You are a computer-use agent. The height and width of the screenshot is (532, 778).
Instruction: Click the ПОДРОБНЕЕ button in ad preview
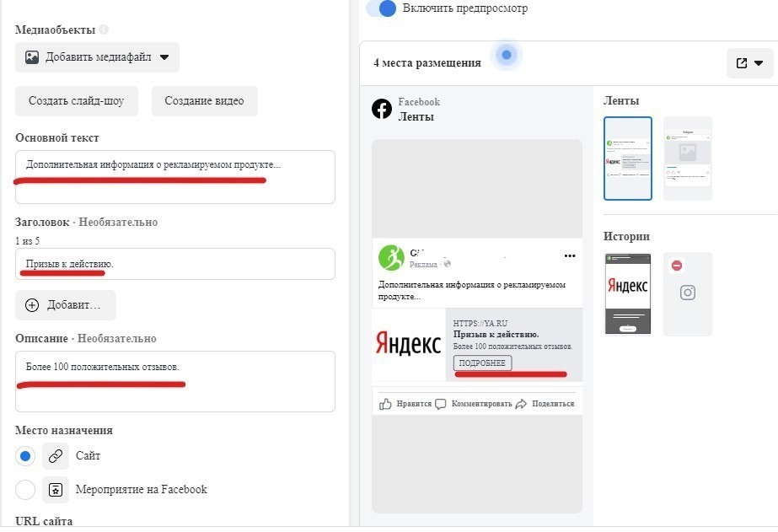(x=482, y=363)
